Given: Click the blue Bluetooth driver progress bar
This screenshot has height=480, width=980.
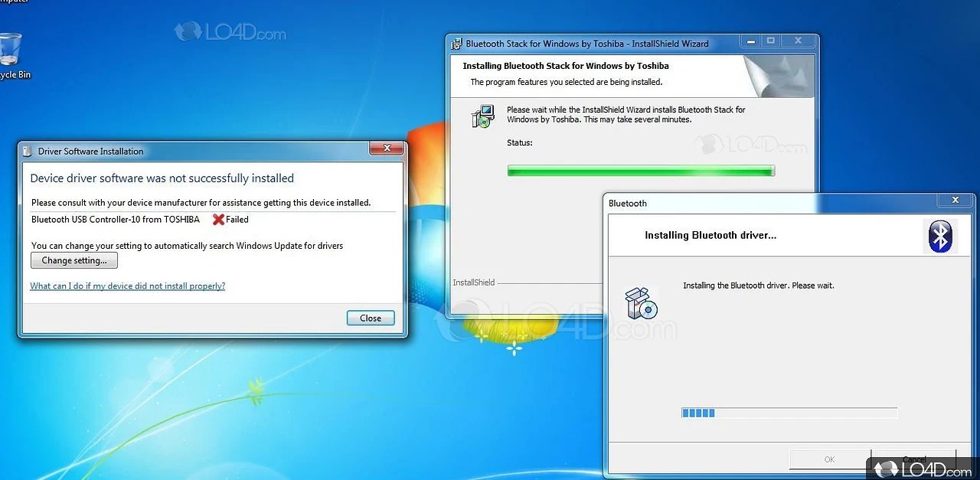Looking at the screenshot, I should point(789,413).
